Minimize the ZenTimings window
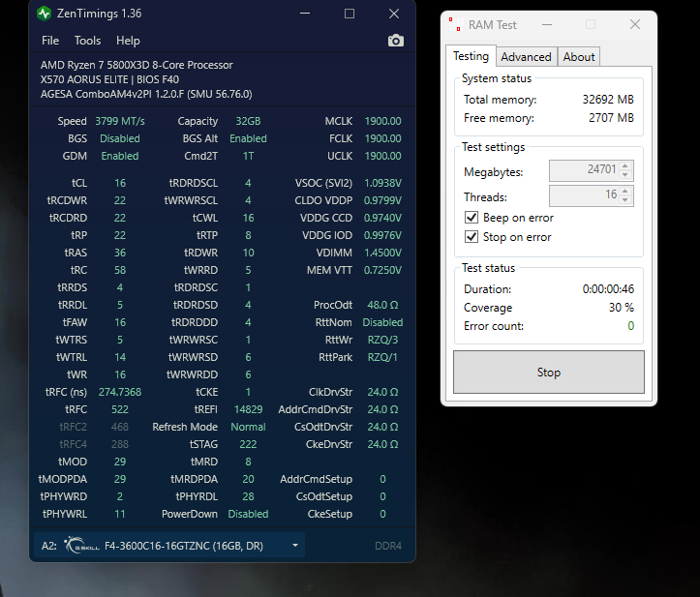This screenshot has width=700, height=597. 305,14
